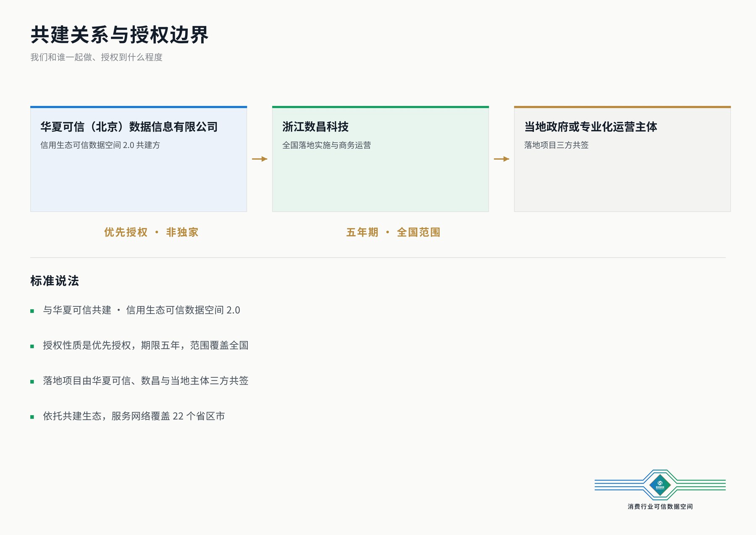Select card heading 当地政府或专业化运营主体
This screenshot has width=756, height=535.
(x=591, y=127)
